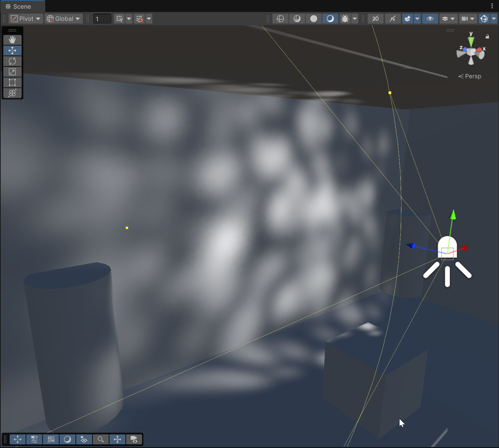The width and height of the screenshot is (499, 448).
Task: Toggle Cameras overlay in bottom bar
Action: click(134, 439)
